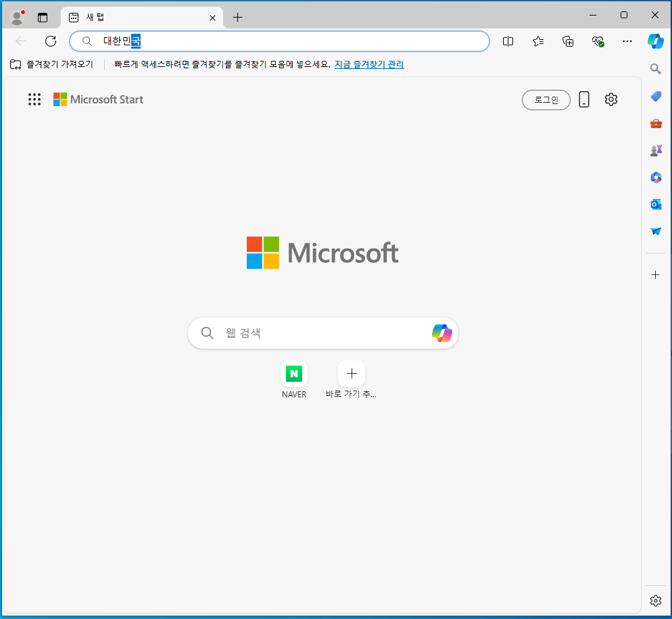
Task: Open sidebar Drop paper plane icon
Action: coord(656,231)
